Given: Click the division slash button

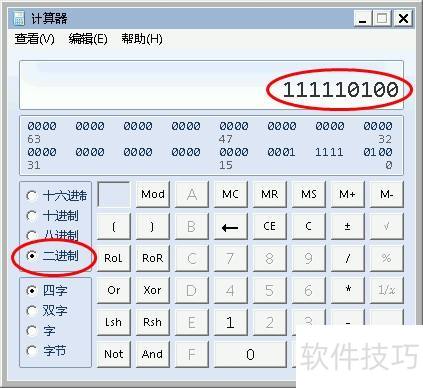Looking at the screenshot, I should pyautogui.click(x=348, y=258).
